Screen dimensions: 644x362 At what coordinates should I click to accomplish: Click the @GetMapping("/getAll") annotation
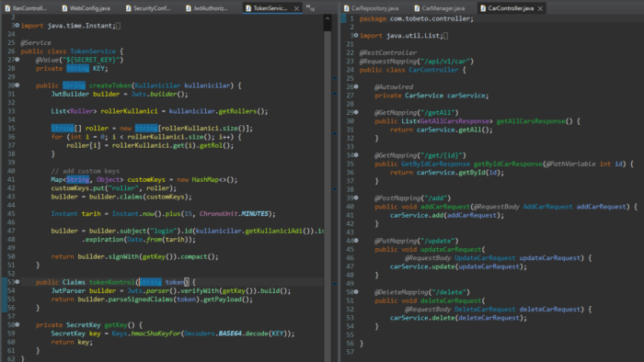click(x=417, y=113)
